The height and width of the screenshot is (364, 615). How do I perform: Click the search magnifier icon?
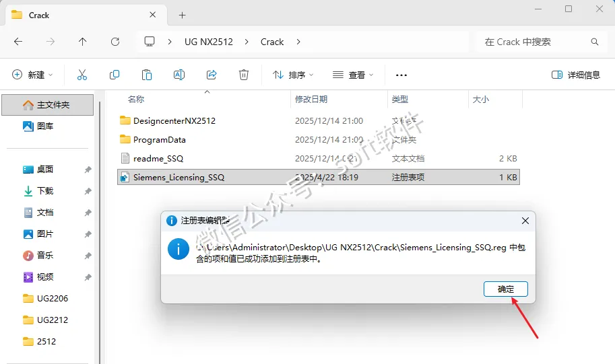pos(595,42)
